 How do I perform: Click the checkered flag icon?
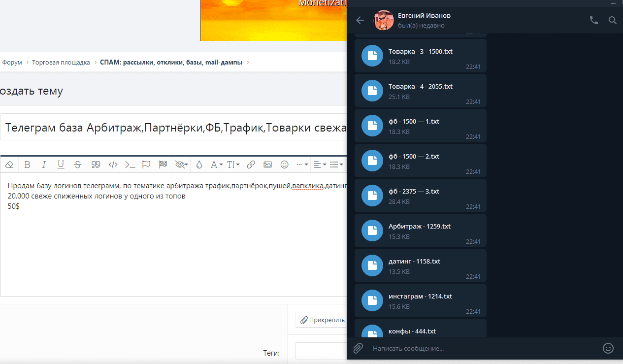(x=163, y=165)
